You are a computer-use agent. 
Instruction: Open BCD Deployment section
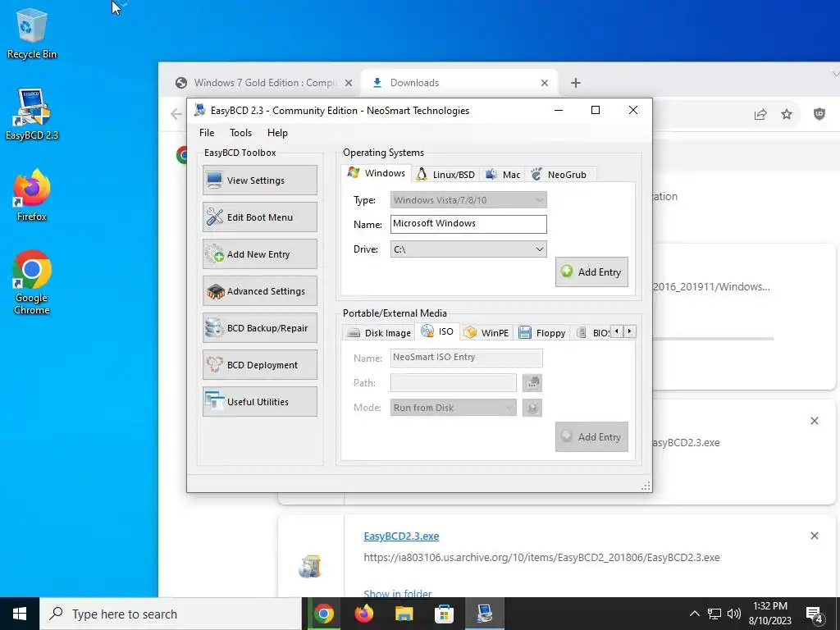260,365
